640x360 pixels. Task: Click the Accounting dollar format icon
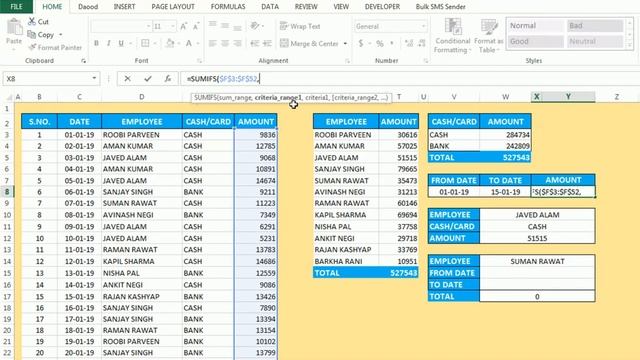pos(361,43)
